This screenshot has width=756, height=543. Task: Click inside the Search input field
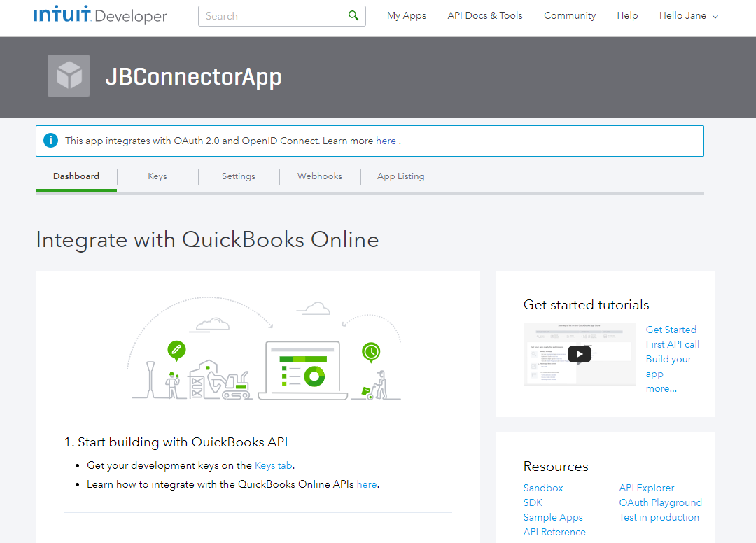point(273,16)
